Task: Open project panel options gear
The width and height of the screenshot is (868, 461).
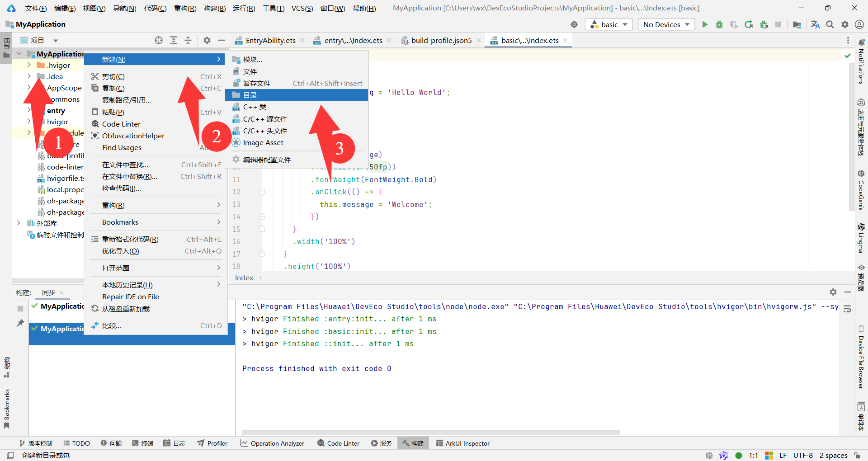Action: coord(207,40)
